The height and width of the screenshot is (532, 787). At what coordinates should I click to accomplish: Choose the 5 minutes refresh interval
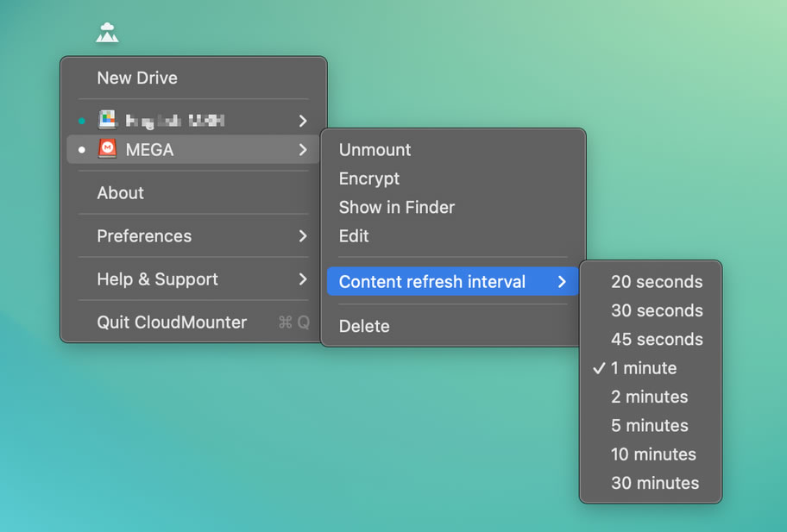651,426
